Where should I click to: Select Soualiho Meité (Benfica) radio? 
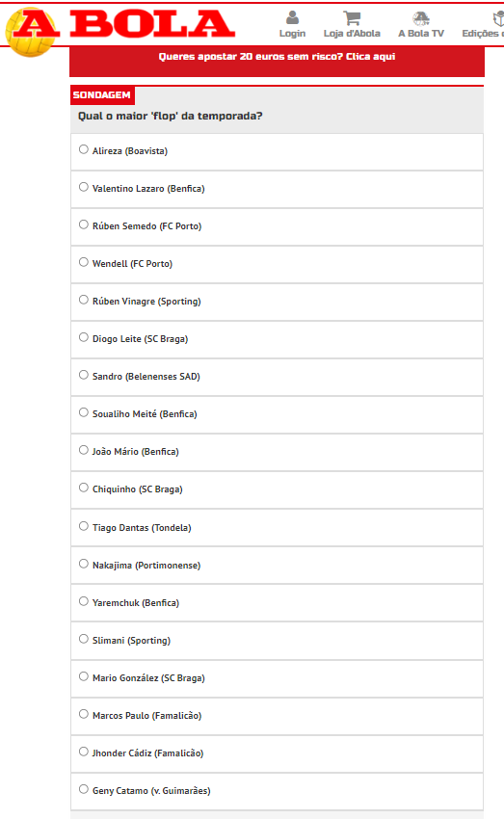coord(84,412)
